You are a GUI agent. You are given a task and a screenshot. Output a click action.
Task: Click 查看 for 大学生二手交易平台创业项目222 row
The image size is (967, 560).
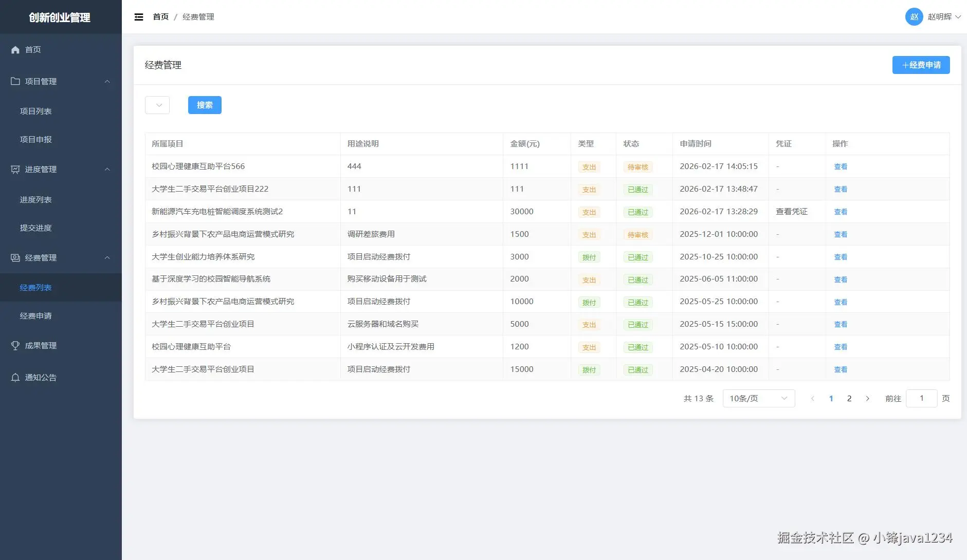(x=841, y=190)
